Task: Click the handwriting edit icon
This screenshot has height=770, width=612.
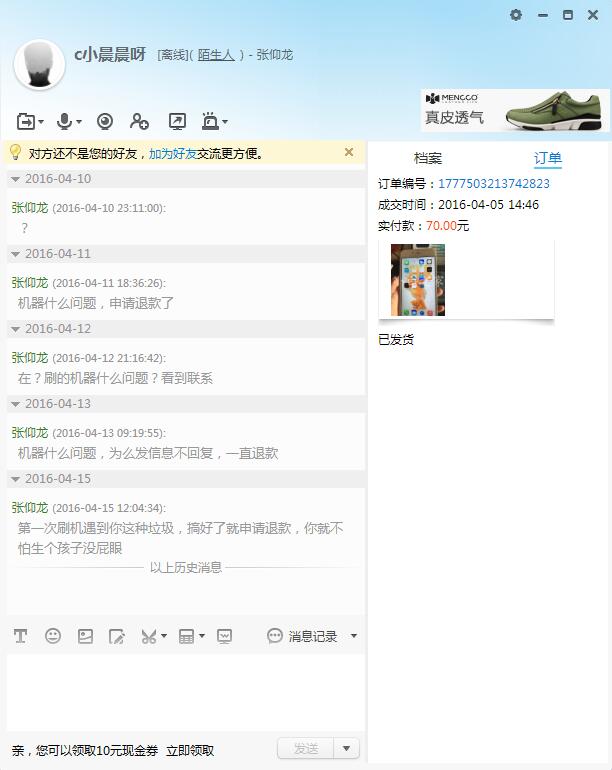Action: point(117,636)
